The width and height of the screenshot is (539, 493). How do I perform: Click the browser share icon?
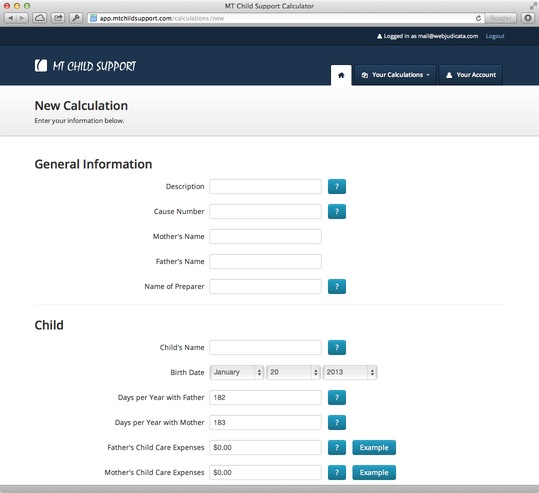tap(58, 18)
